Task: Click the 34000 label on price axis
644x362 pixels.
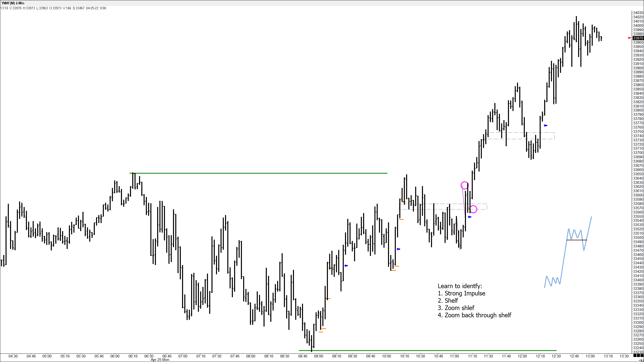Action: [638, 25]
